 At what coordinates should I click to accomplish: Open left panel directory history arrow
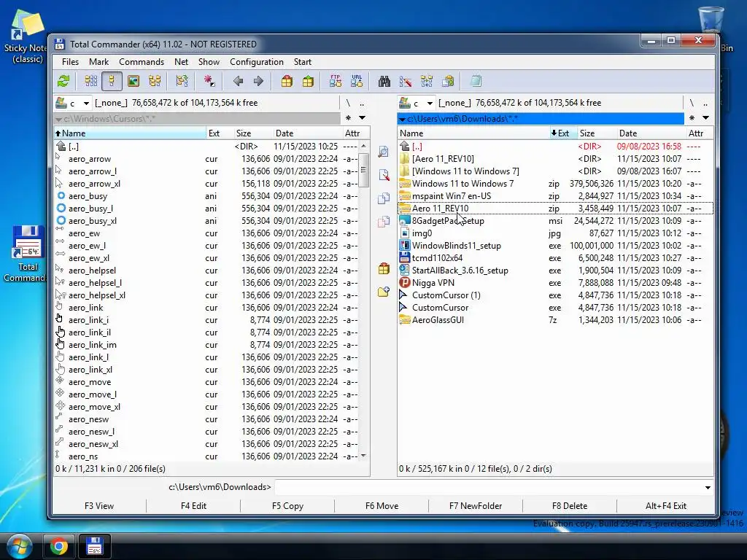pos(362,118)
